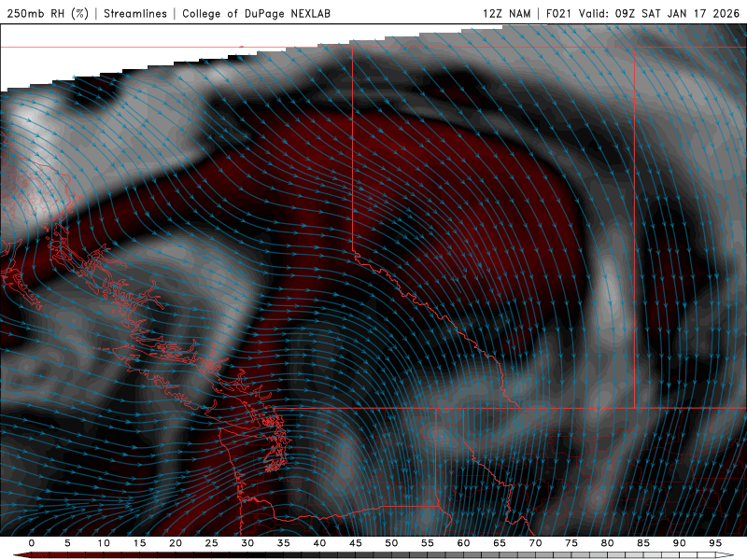The height and width of the screenshot is (560, 747).
Task: Click the "30" scale label
Action: (x=247, y=543)
